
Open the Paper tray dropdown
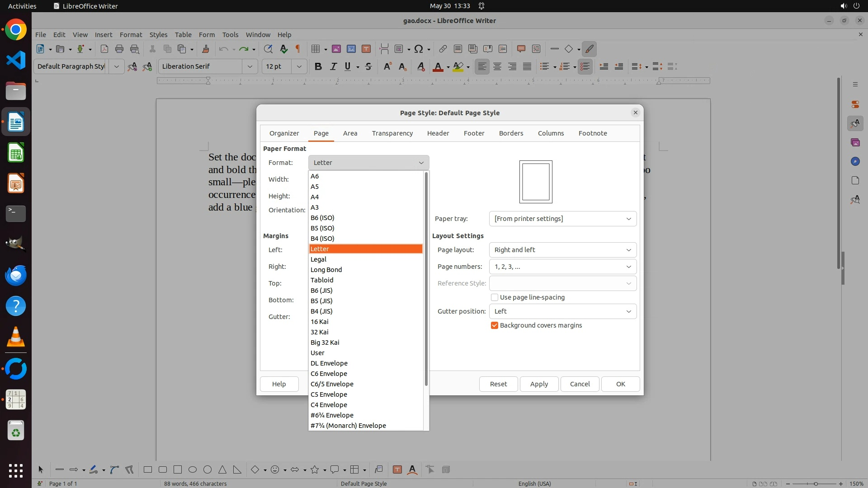point(562,219)
